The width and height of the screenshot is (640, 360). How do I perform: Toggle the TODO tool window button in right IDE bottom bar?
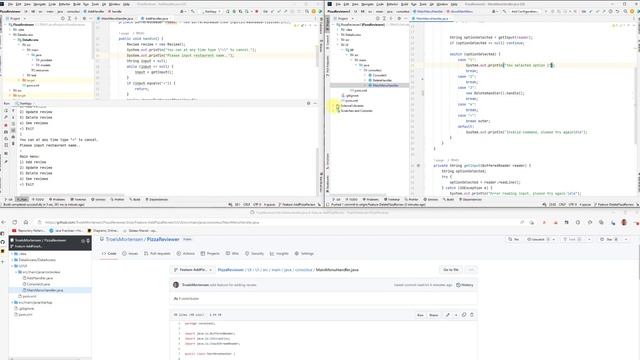point(352,199)
